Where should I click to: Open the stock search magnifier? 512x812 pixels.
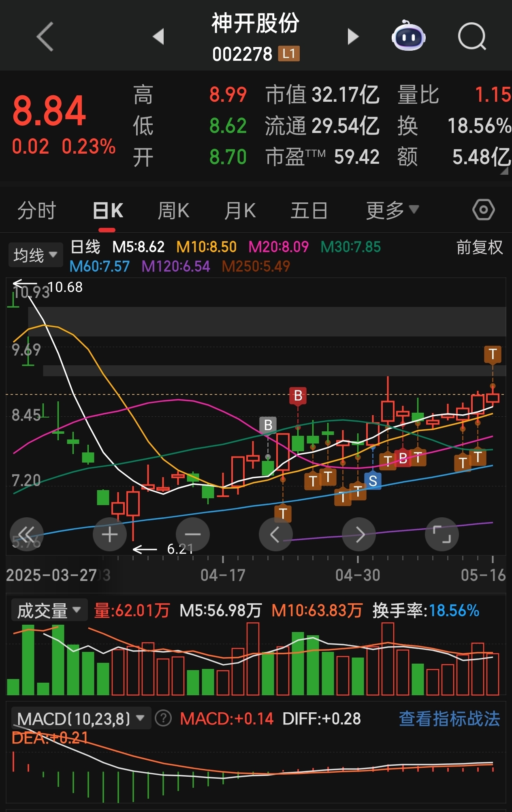tap(472, 36)
